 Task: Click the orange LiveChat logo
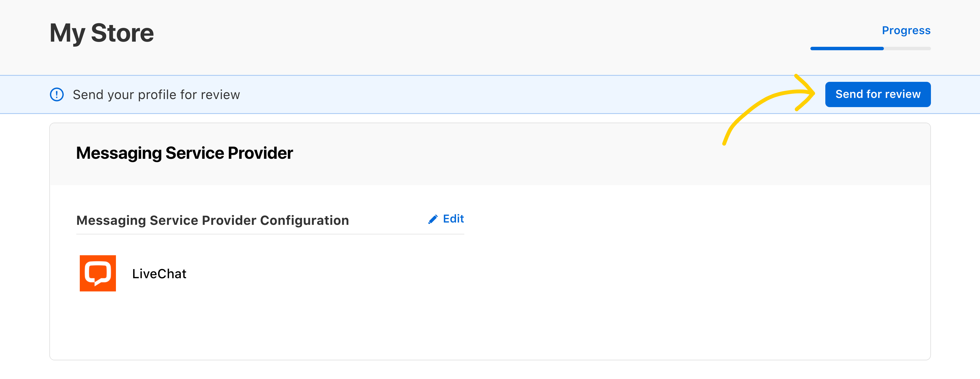(x=98, y=273)
